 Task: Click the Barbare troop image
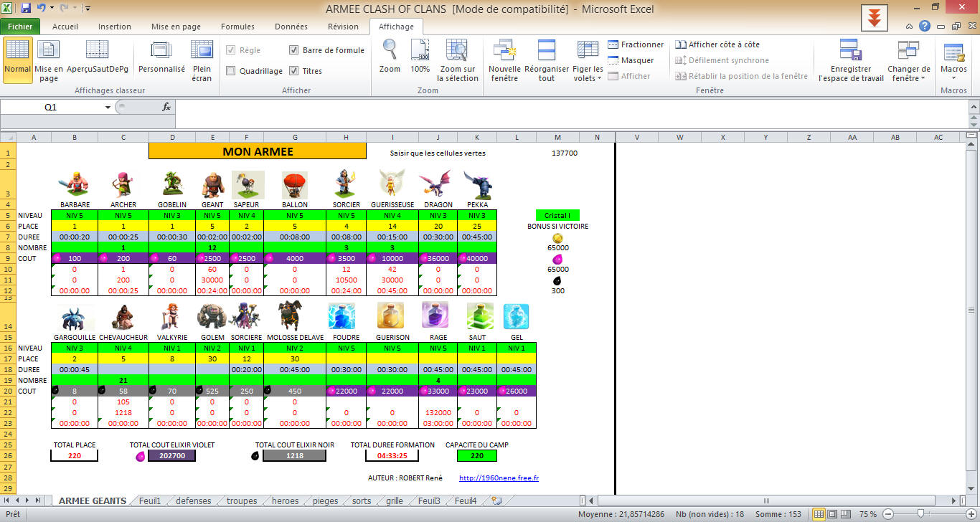74,184
